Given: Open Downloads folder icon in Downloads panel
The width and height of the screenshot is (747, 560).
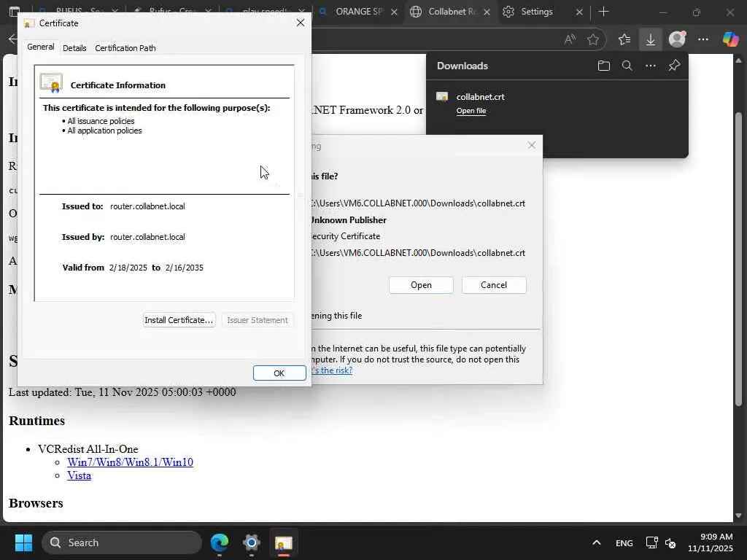Looking at the screenshot, I should (603, 66).
